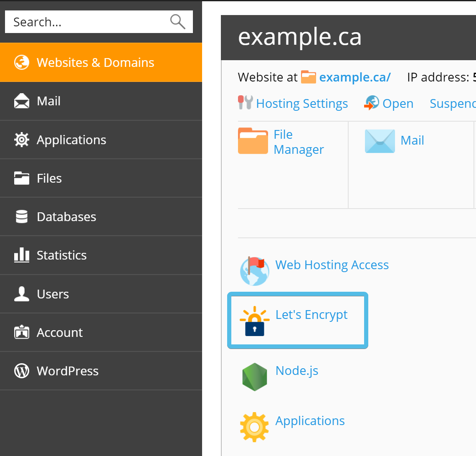Open Hosting Settings link
Screen dimensions: 476x456
[302, 104]
